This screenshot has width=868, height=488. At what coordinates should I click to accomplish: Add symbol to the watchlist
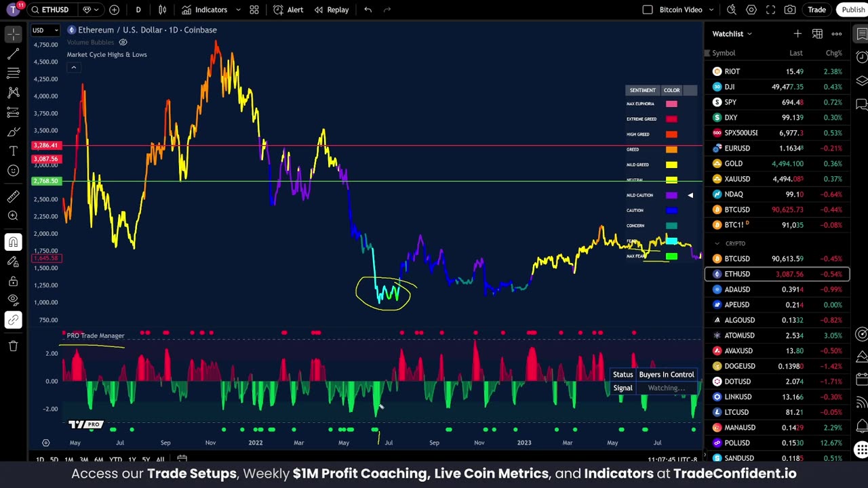[x=797, y=33]
